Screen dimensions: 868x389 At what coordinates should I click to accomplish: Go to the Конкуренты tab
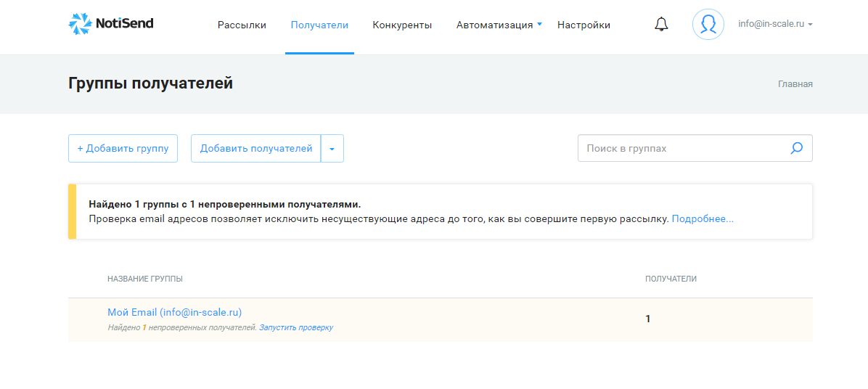point(403,25)
